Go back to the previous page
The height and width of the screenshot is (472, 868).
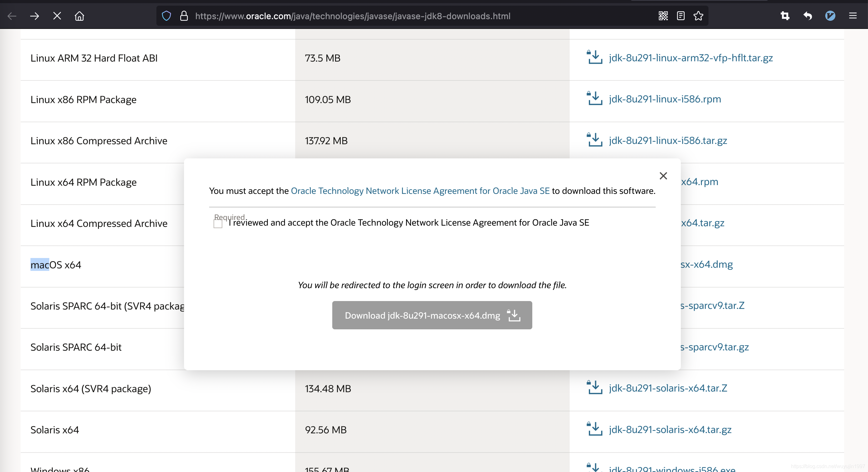pos(12,16)
